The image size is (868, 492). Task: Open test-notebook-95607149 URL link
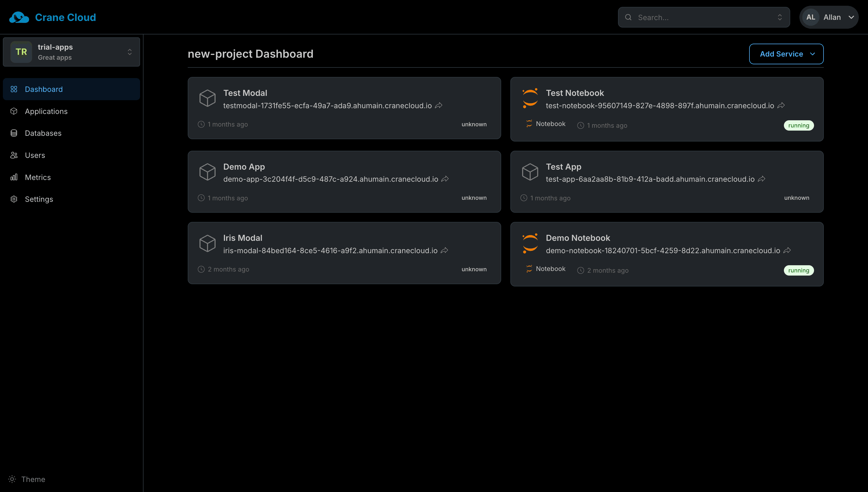point(660,106)
